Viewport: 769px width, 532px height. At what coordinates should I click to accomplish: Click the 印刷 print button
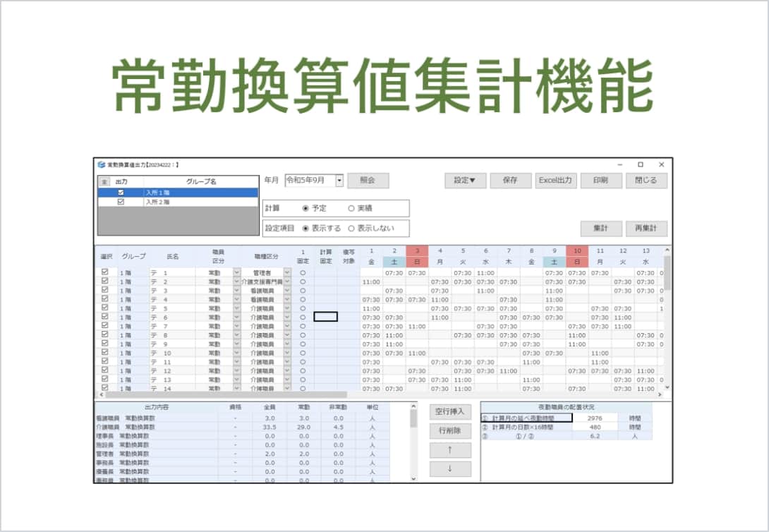tap(601, 181)
